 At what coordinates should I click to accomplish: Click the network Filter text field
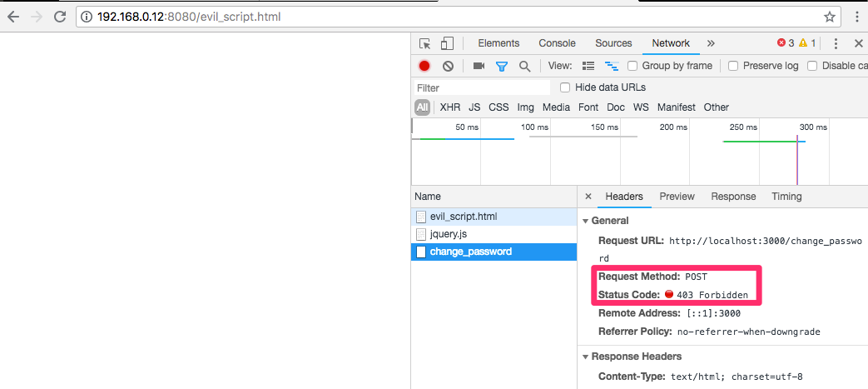click(482, 87)
